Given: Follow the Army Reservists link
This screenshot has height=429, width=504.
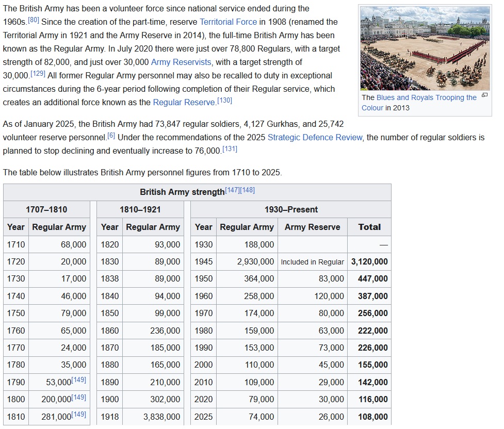Looking at the screenshot, I should tap(181, 62).
